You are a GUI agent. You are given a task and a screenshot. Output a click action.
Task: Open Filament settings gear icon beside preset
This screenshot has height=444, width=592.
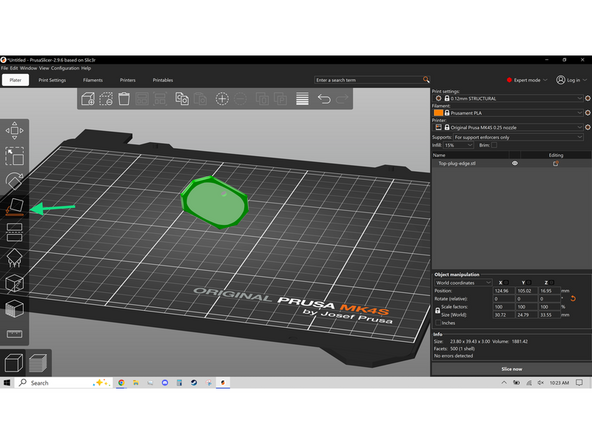click(x=588, y=113)
